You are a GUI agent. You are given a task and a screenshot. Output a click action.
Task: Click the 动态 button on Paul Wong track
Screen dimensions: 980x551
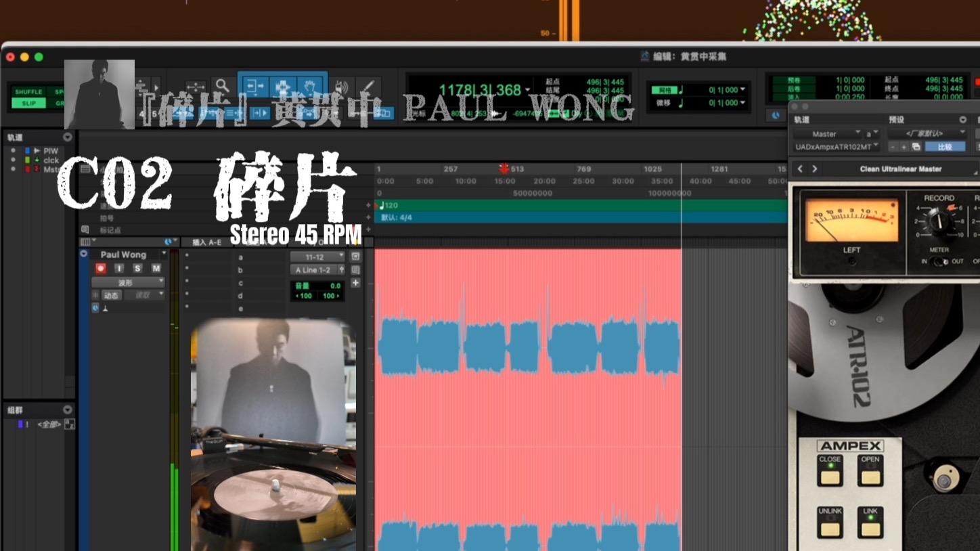[x=112, y=295]
